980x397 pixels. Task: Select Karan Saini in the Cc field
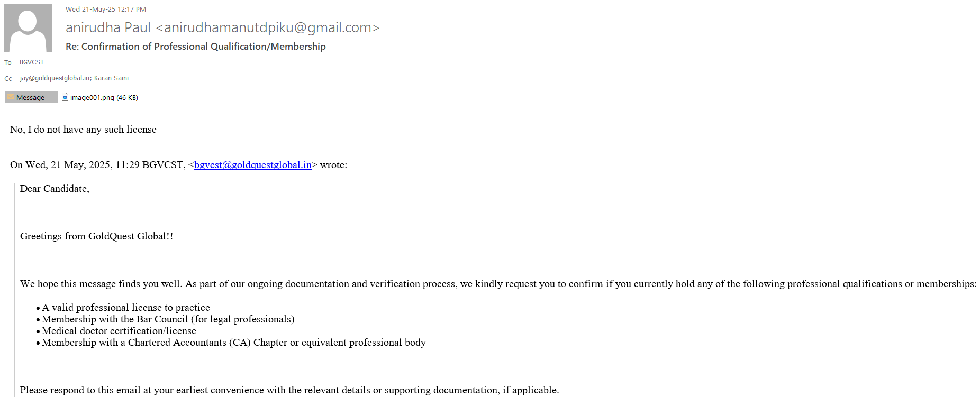[111, 78]
